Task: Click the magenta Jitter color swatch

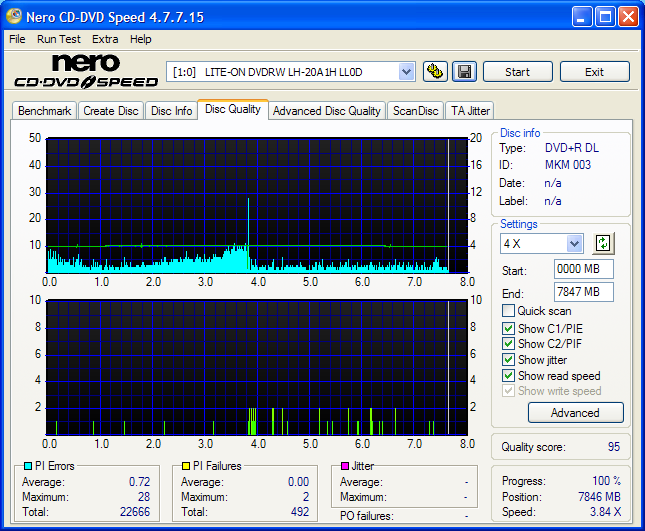Action: pos(345,466)
